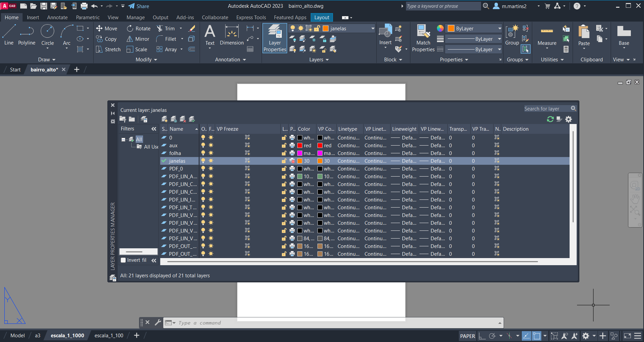Click the Delete Layer icon in layer manager
This screenshot has height=342, width=644.
(x=183, y=119)
